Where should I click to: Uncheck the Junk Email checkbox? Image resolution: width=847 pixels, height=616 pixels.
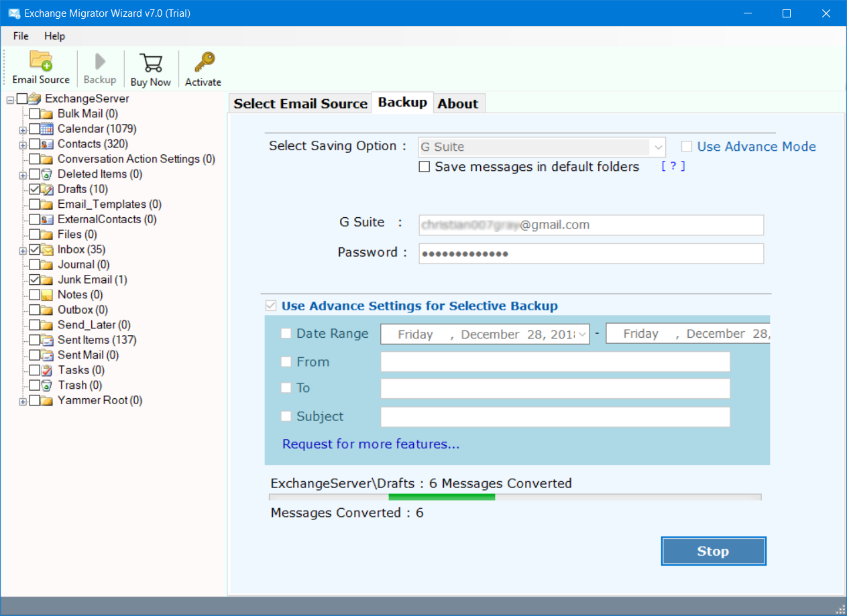tap(34, 280)
